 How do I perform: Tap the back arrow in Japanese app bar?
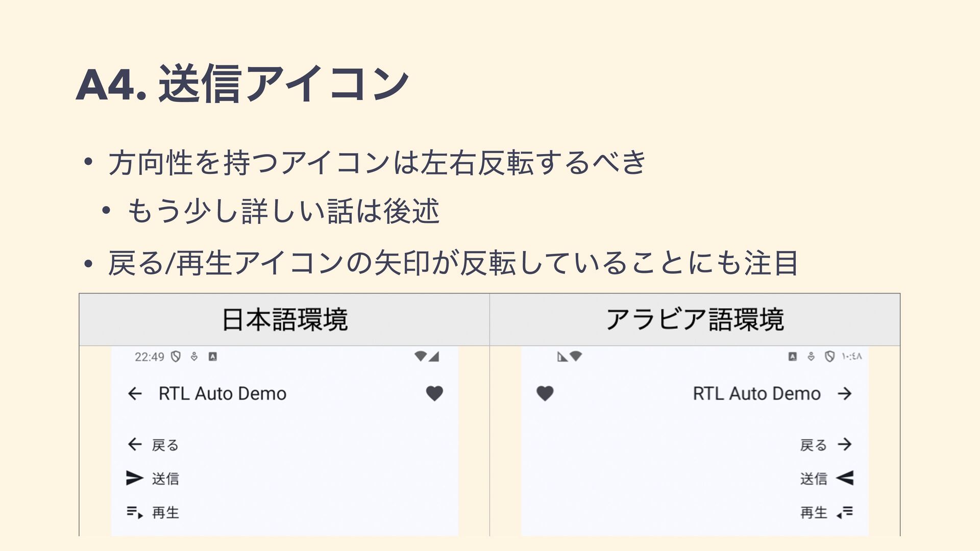point(135,393)
